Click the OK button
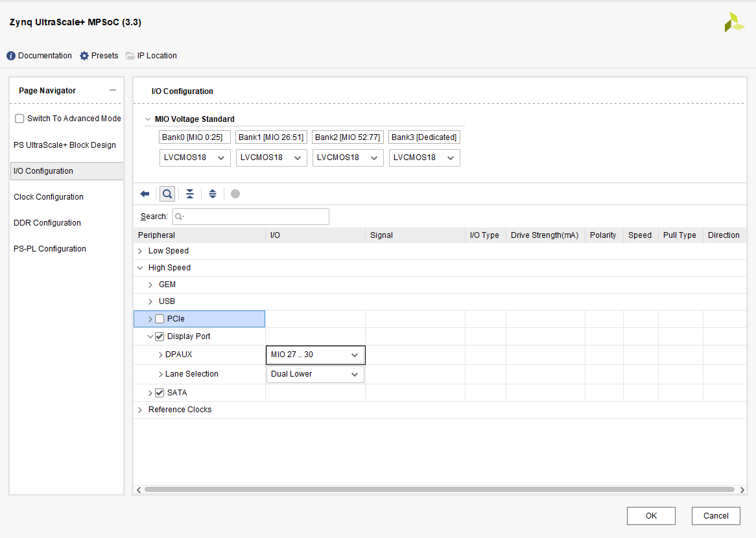 coord(651,516)
